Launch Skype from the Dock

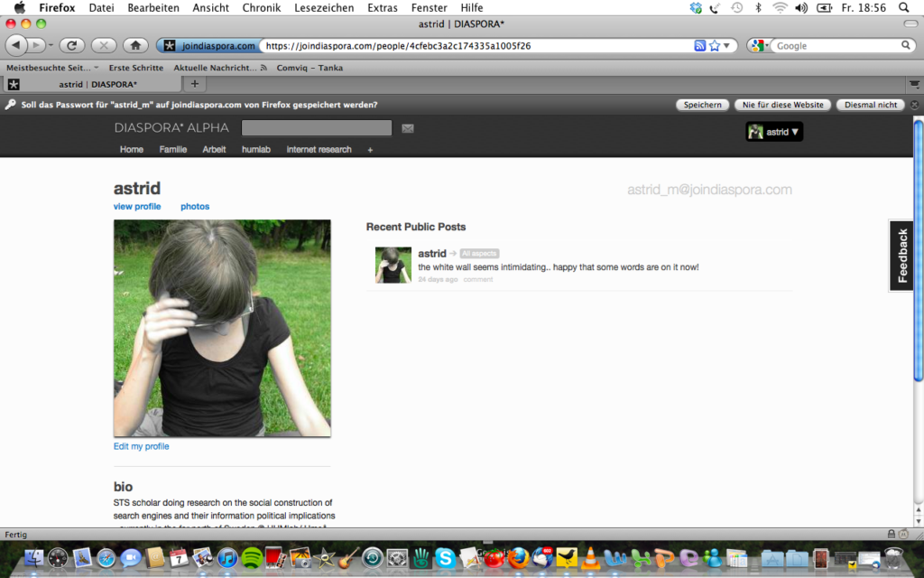[x=445, y=558]
